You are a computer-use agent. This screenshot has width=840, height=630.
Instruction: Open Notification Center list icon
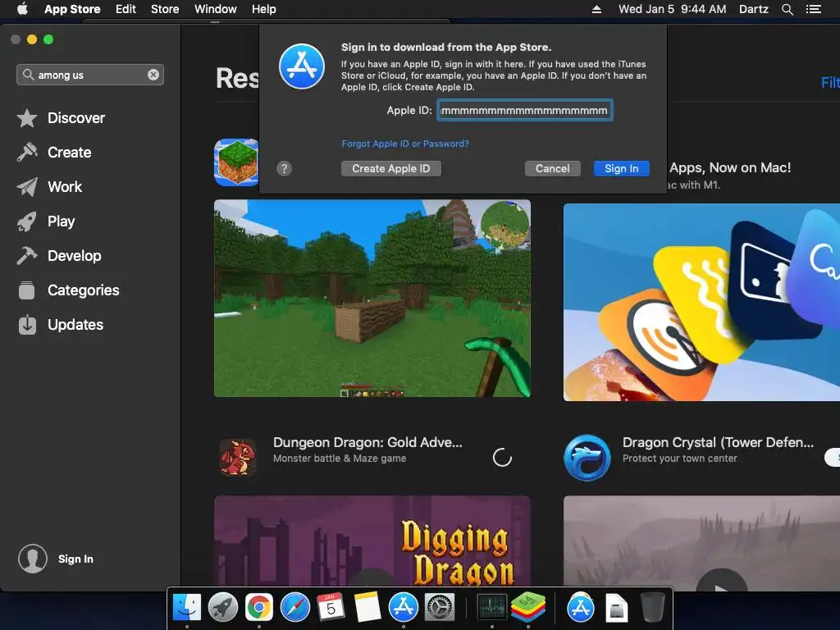[813, 9]
